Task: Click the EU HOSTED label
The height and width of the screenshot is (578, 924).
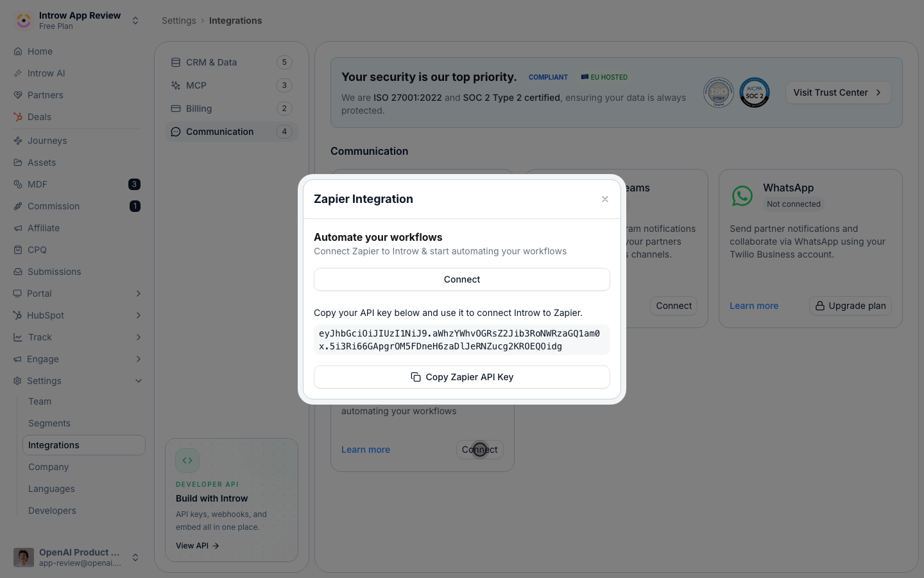Action: point(604,77)
